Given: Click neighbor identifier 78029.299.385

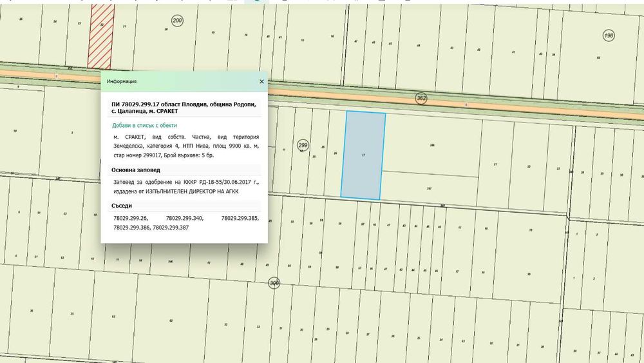Looking at the screenshot, I should point(240,219).
